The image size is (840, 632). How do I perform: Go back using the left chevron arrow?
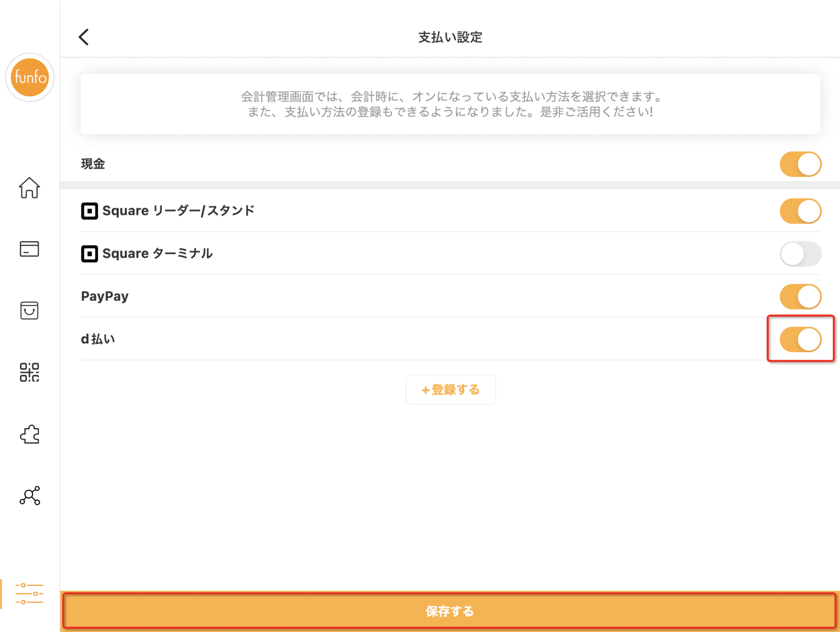click(84, 37)
